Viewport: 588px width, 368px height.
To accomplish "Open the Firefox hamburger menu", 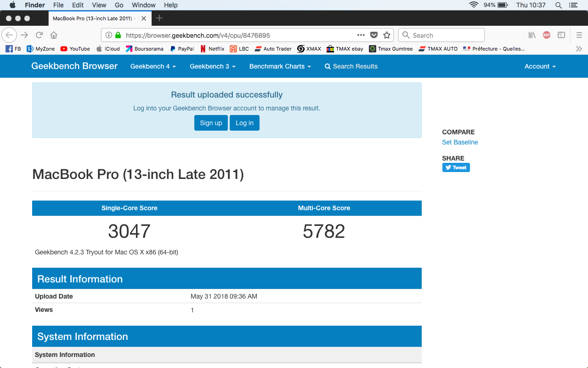I will [579, 35].
